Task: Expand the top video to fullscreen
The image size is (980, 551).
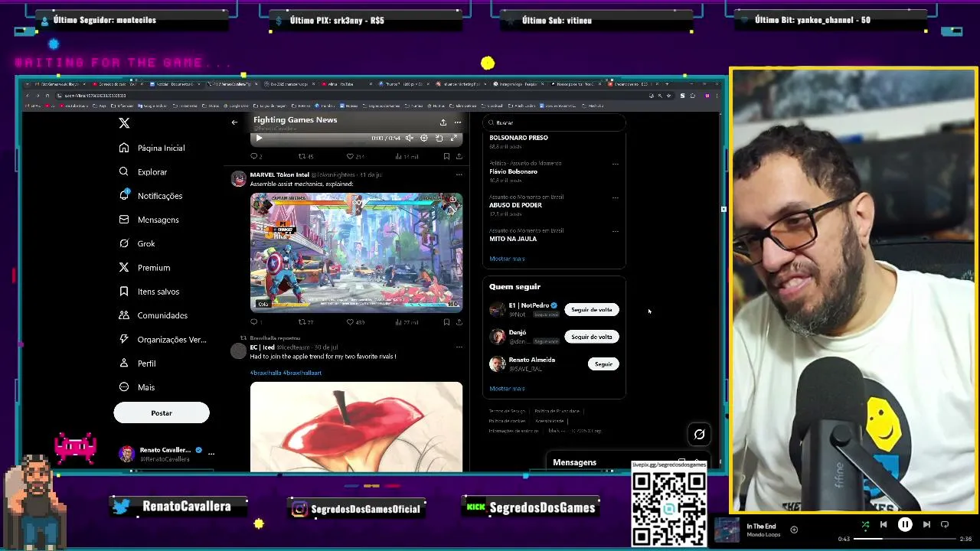Action: 453,139
